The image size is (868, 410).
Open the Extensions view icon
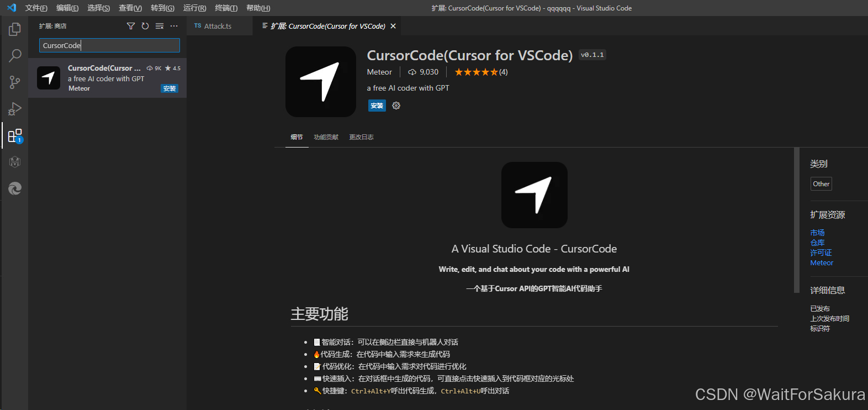coord(15,135)
